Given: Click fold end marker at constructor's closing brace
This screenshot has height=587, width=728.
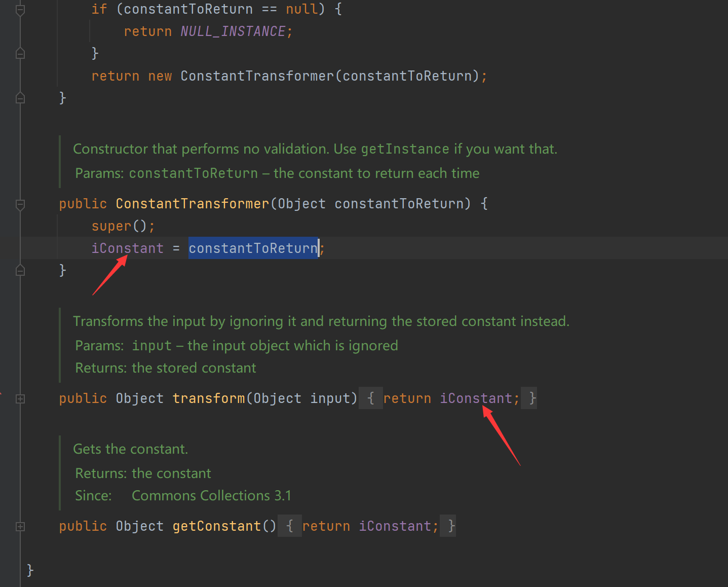Looking at the screenshot, I should pos(20,270).
